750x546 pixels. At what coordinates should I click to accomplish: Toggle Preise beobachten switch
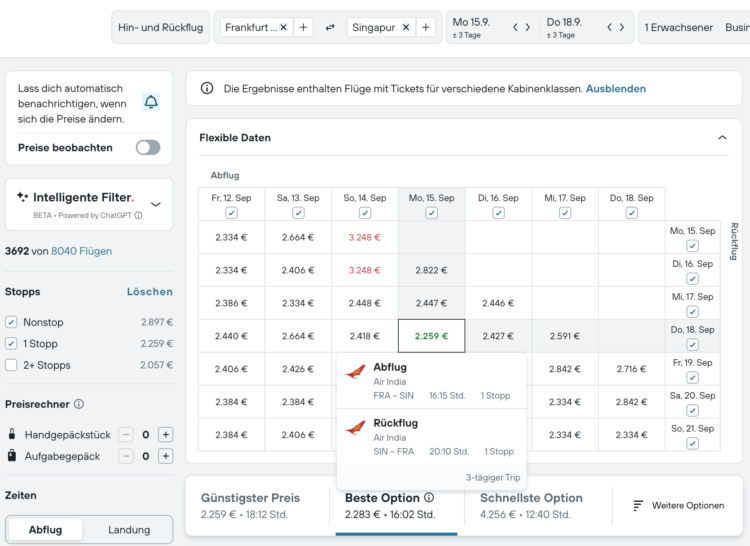pos(148,147)
